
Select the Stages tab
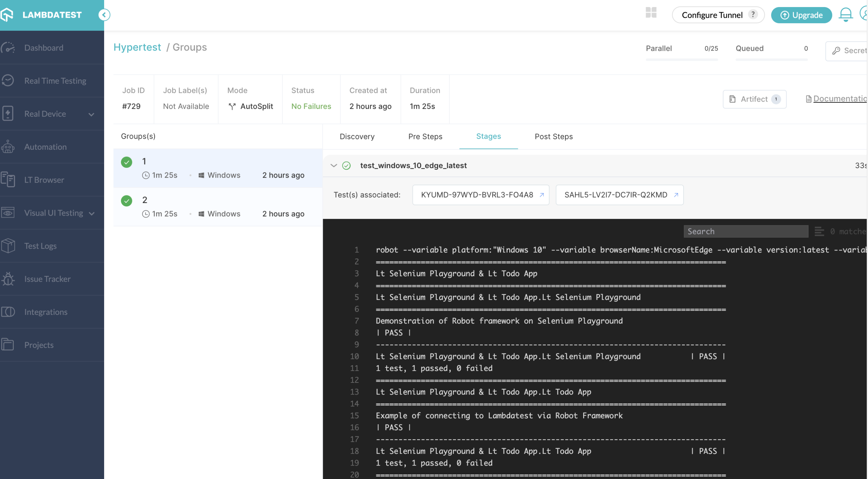(488, 136)
